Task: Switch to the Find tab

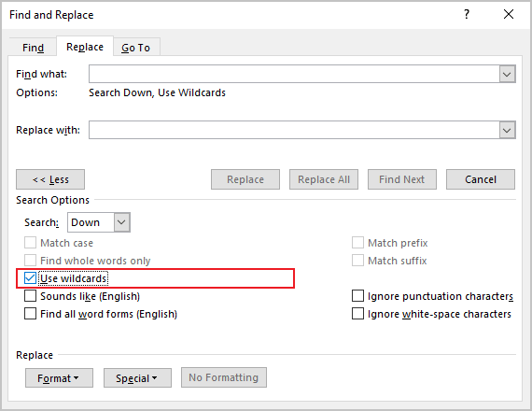Action: tap(33, 48)
